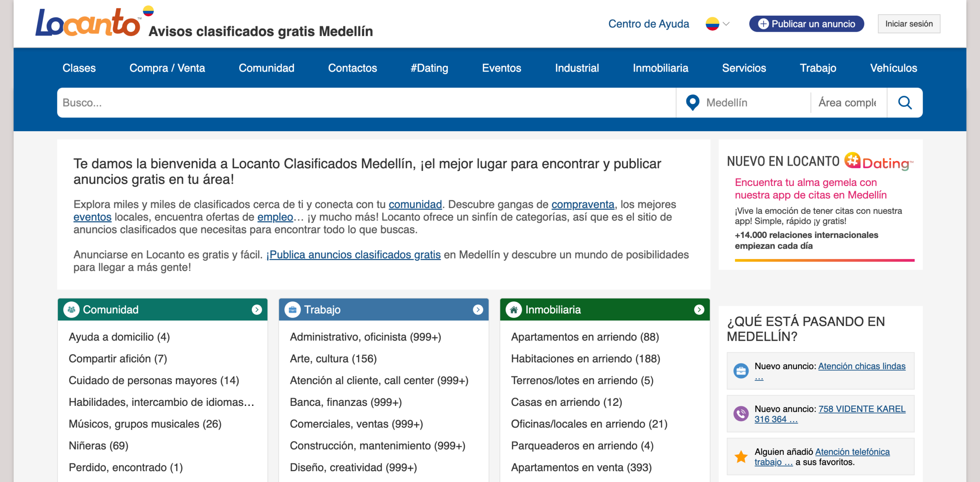
Task: Open the Vehículos menu item
Action: (x=893, y=68)
